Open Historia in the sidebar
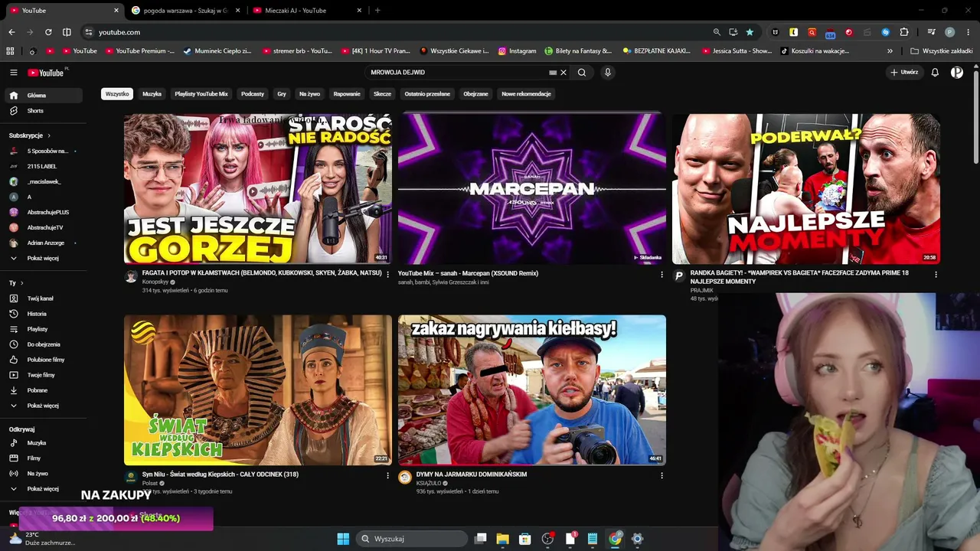 (x=45, y=314)
